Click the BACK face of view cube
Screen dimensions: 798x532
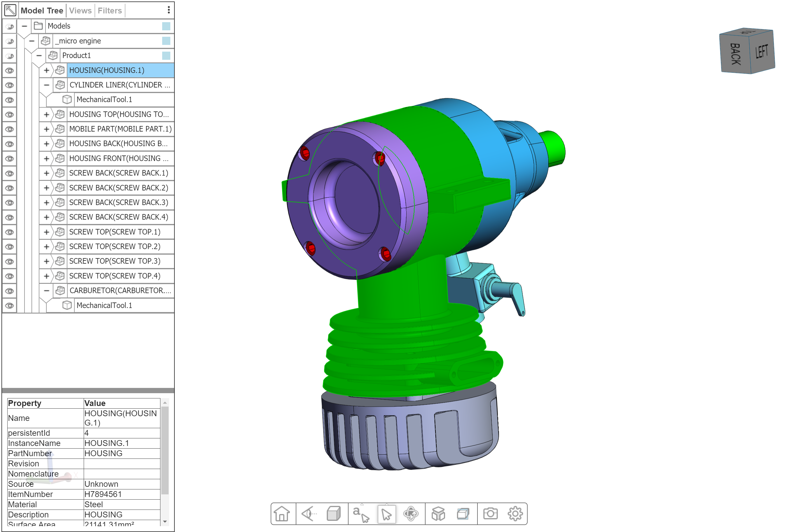tap(735, 54)
